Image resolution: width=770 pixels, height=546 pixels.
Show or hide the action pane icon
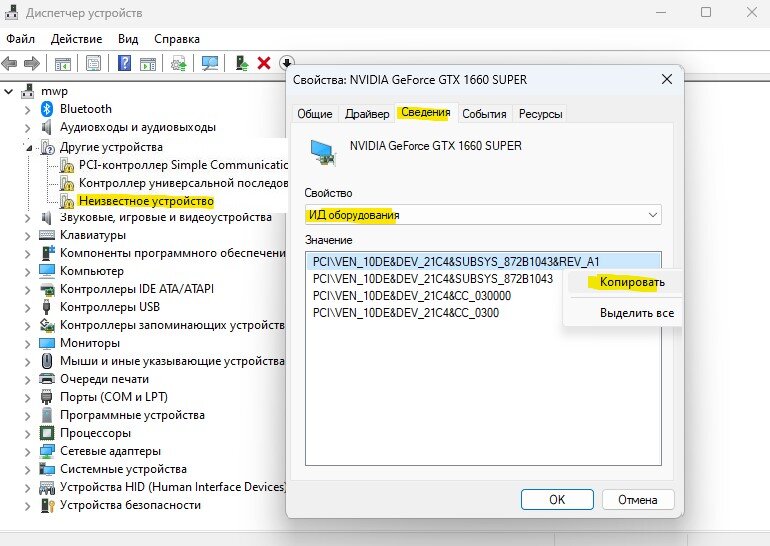(148, 63)
